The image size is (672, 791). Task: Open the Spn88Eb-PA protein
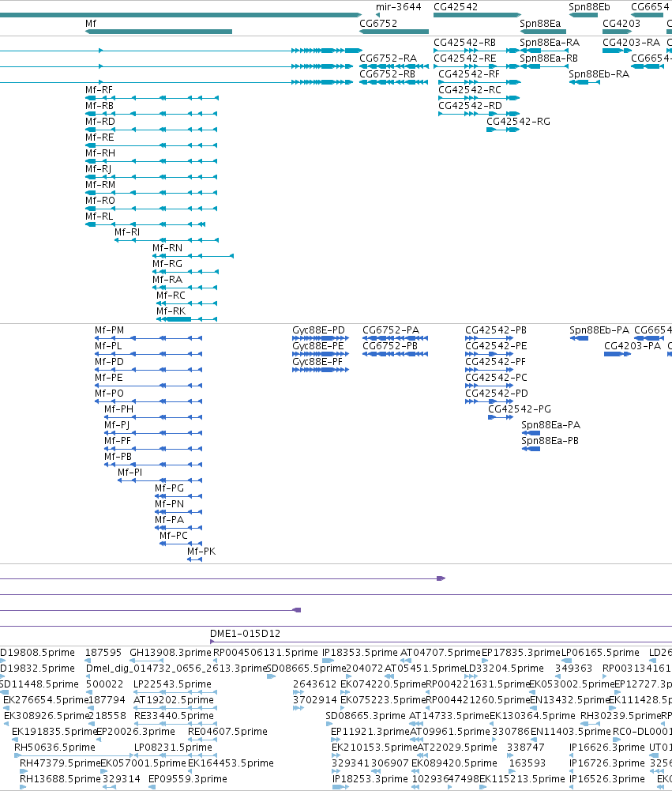click(579, 338)
